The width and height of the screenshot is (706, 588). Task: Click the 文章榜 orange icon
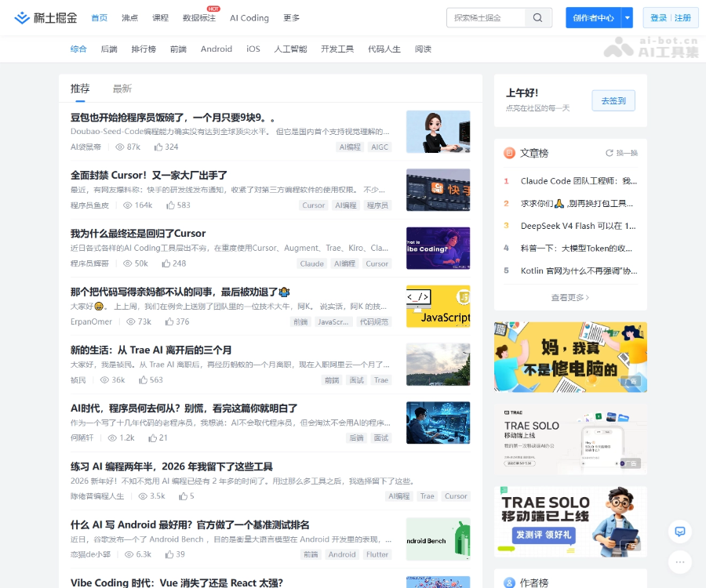click(x=509, y=153)
